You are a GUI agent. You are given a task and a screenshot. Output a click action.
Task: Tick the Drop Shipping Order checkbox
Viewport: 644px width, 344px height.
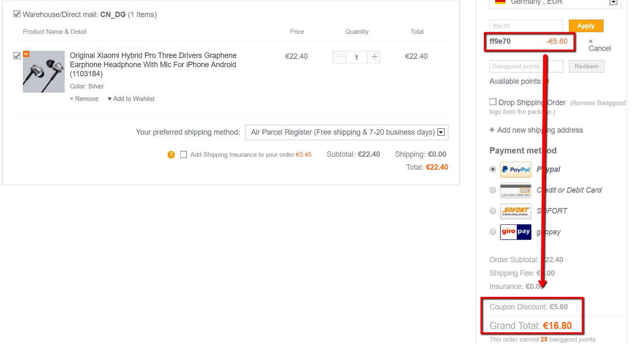coord(493,102)
